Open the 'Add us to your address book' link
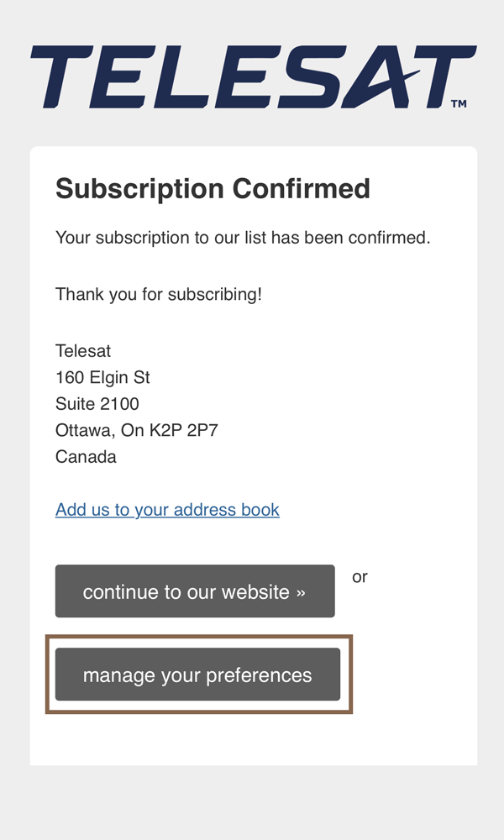The image size is (504, 840). tap(167, 510)
